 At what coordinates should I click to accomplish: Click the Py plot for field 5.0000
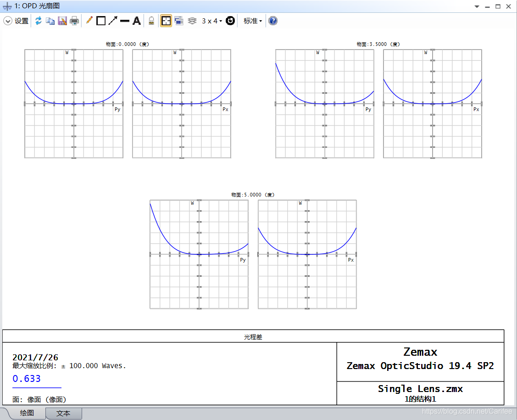point(199,254)
